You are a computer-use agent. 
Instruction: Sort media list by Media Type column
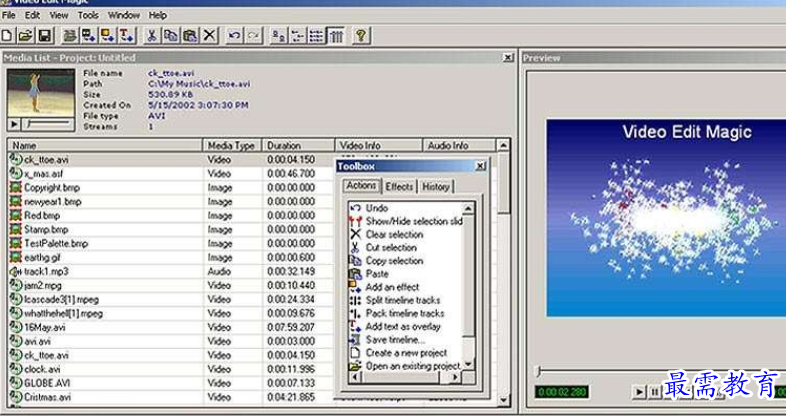[232, 145]
